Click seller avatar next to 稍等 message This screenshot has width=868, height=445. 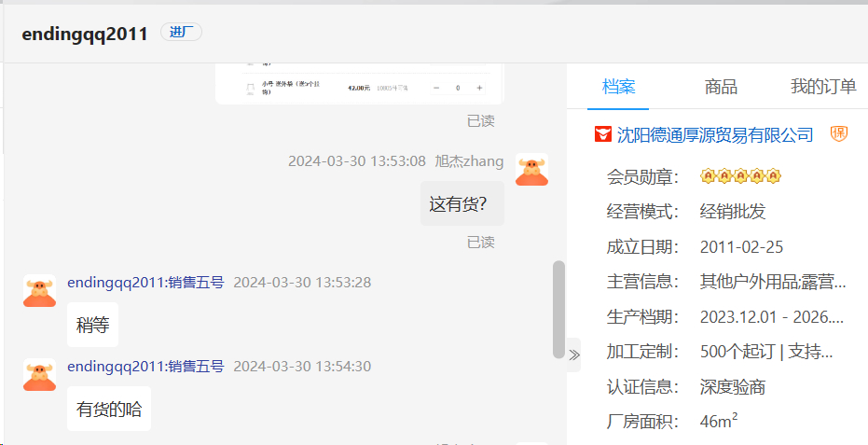point(40,291)
